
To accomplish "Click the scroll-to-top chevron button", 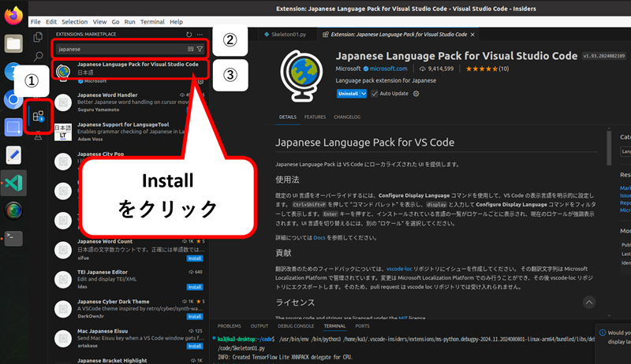I will (588, 302).
